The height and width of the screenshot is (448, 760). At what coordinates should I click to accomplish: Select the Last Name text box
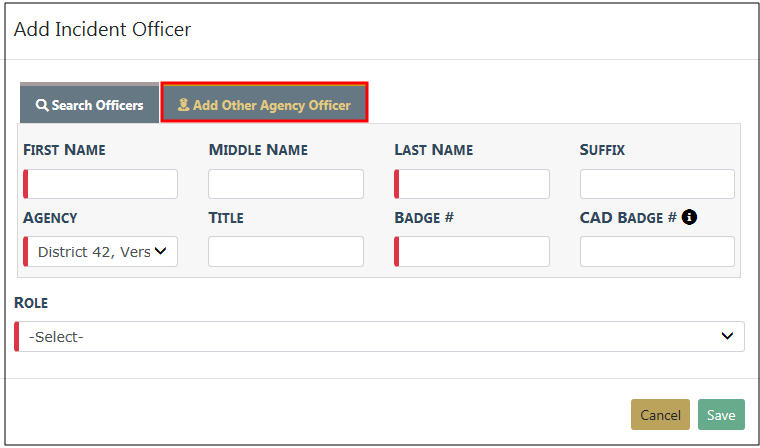point(473,184)
